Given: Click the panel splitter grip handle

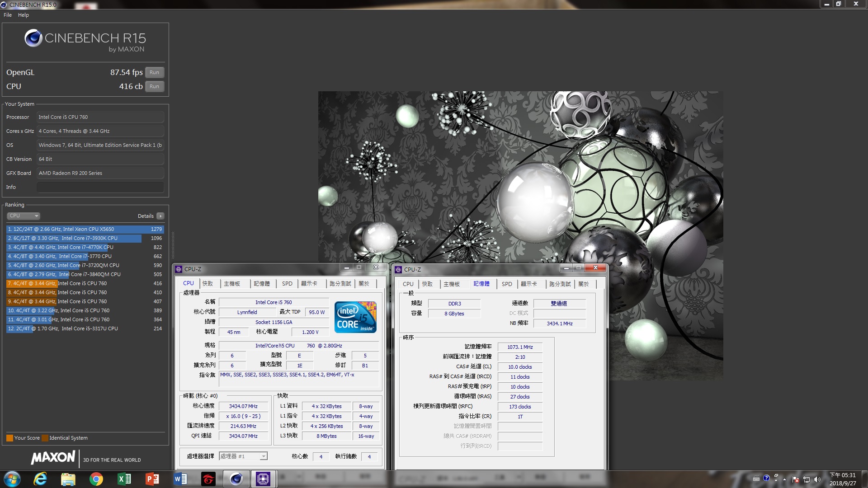Looking at the screenshot, I should pos(173,246).
